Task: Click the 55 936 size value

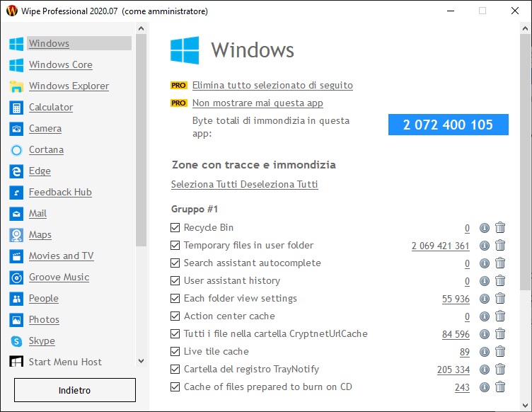Action: tap(456, 299)
